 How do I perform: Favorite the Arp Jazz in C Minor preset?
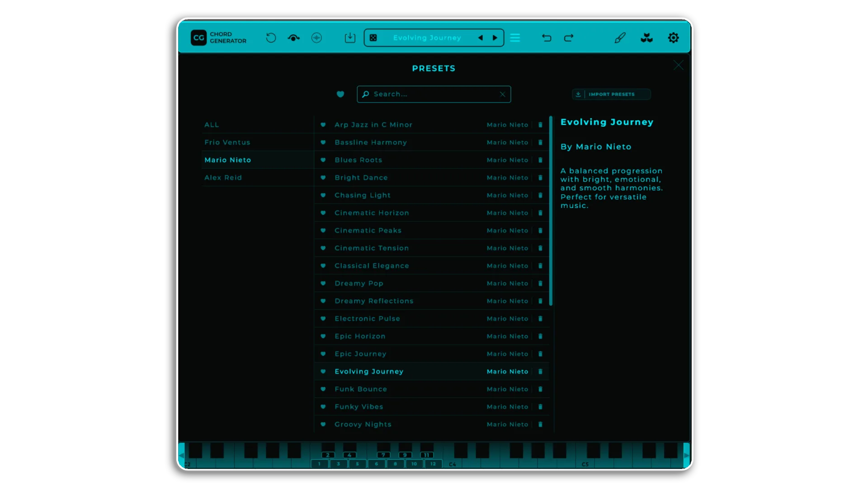pyautogui.click(x=323, y=125)
